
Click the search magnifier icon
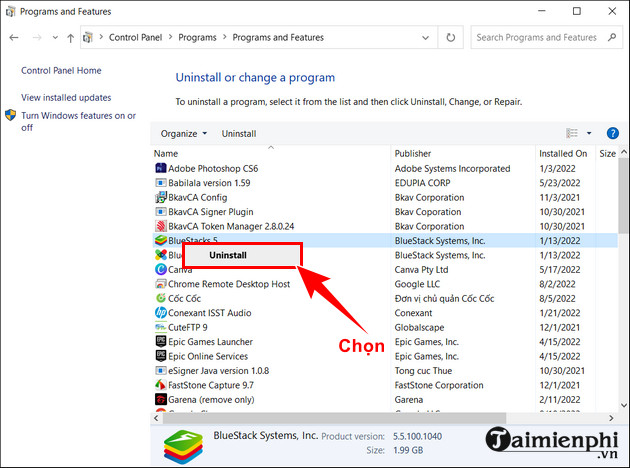click(x=612, y=37)
